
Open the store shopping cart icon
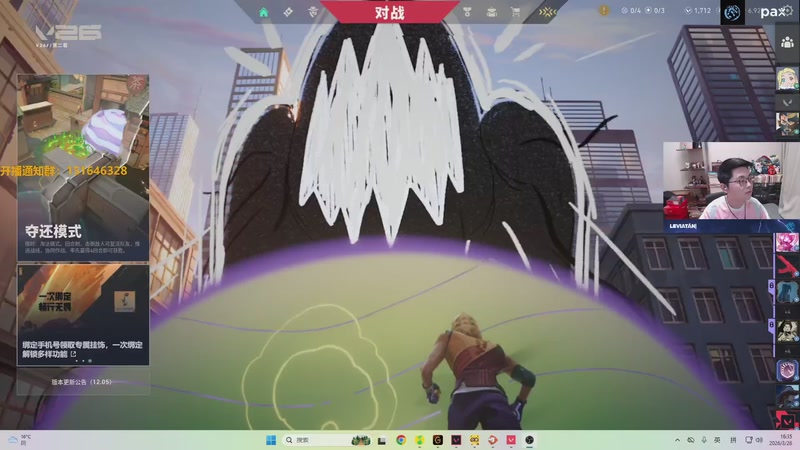(516, 12)
